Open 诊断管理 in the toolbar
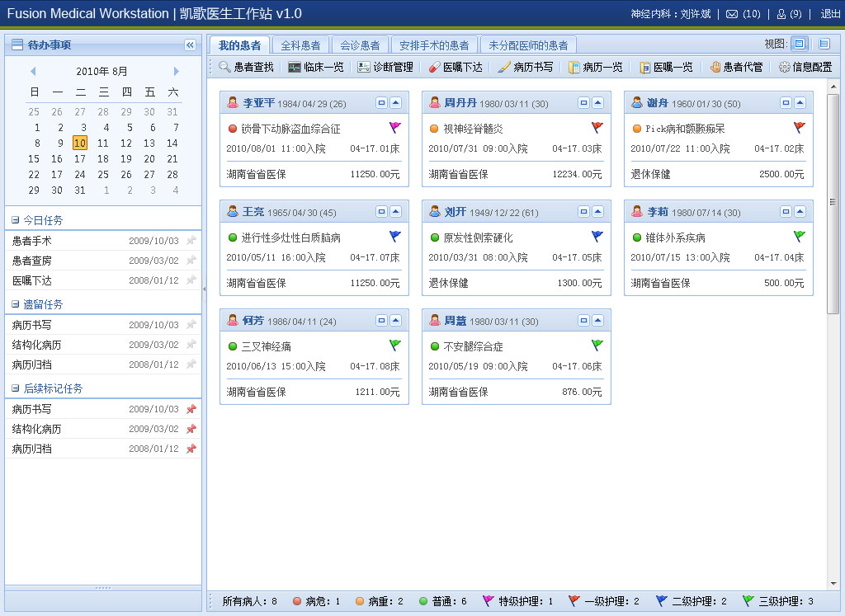The image size is (845, 616). [385, 67]
